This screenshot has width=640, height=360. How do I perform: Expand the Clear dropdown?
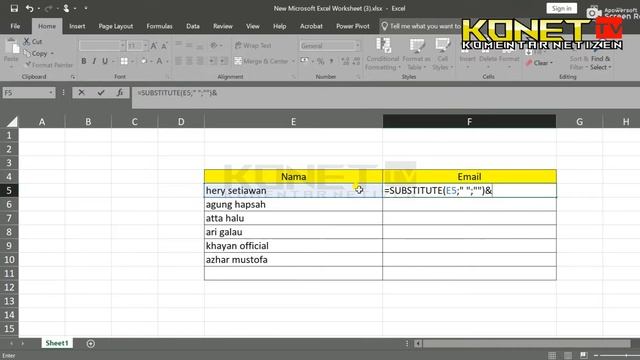coord(551,63)
